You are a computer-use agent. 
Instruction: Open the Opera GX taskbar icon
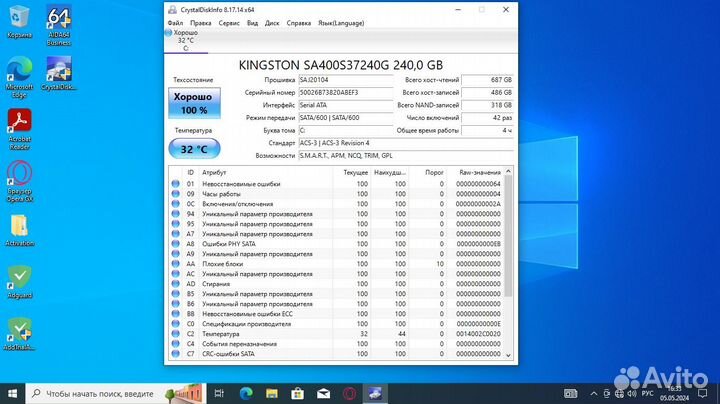(x=349, y=393)
